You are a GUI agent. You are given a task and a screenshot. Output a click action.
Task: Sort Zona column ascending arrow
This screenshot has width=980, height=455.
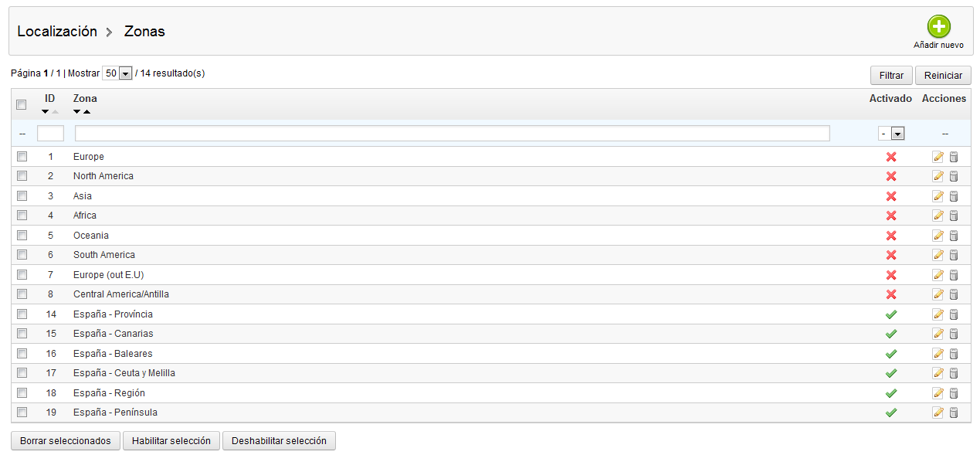(86, 112)
